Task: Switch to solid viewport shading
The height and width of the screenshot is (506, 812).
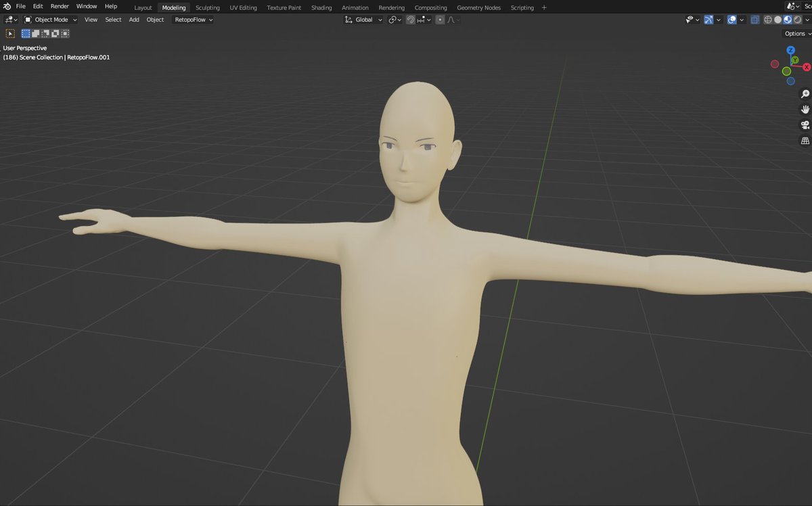Action: [x=777, y=20]
